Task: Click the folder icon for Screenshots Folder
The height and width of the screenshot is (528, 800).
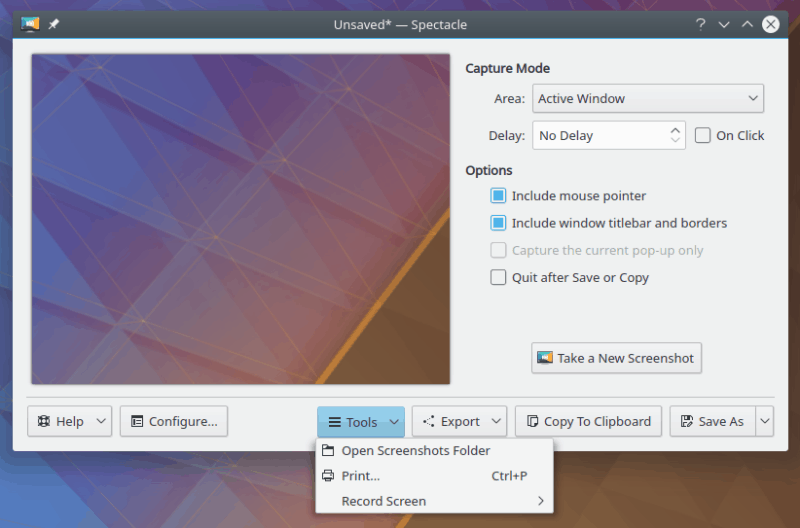Action: [x=328, y=451]
